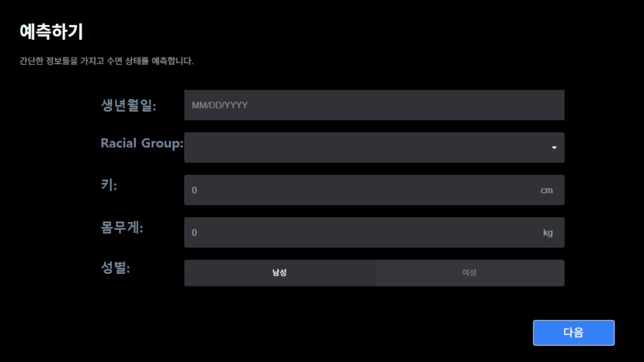
Task: Select 여성 gender option
Action: 469,273
